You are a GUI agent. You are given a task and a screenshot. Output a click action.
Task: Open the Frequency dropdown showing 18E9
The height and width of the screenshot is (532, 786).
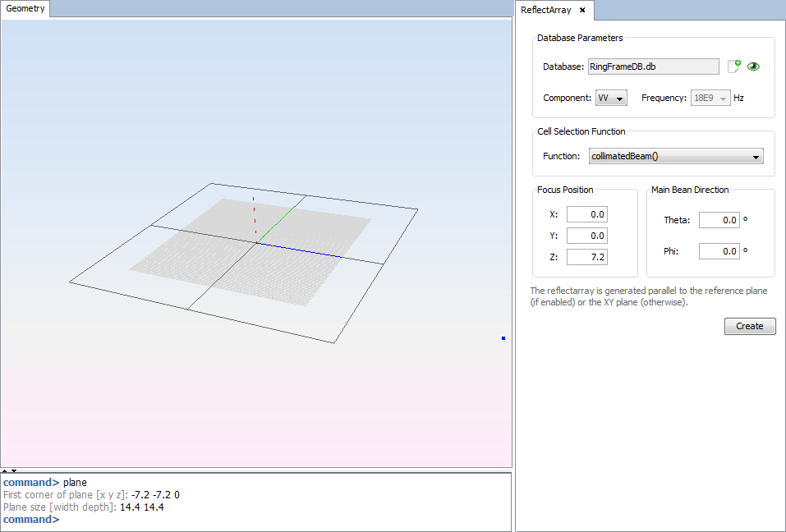710,99
